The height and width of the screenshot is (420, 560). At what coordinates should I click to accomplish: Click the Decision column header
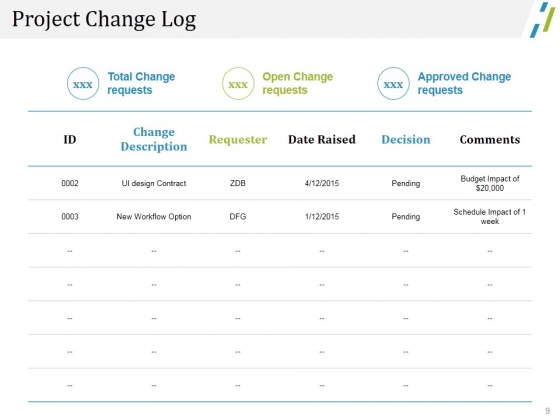click(x=406, y=139)
